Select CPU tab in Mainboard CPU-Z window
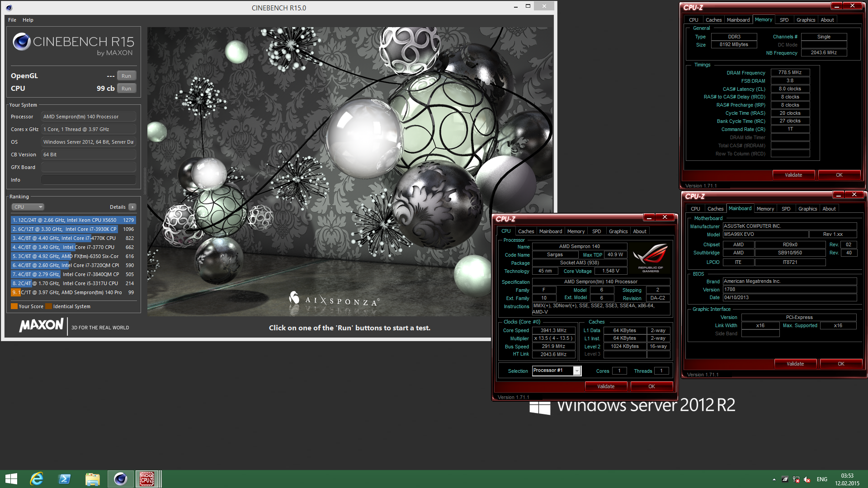The width and height of the screenshot is (868, 488). click(x=695, y=209)
